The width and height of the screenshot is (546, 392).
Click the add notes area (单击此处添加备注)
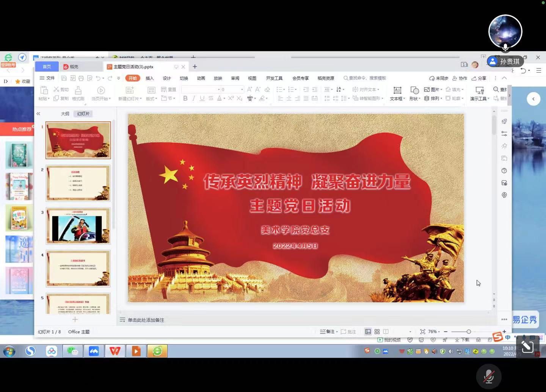146,320
